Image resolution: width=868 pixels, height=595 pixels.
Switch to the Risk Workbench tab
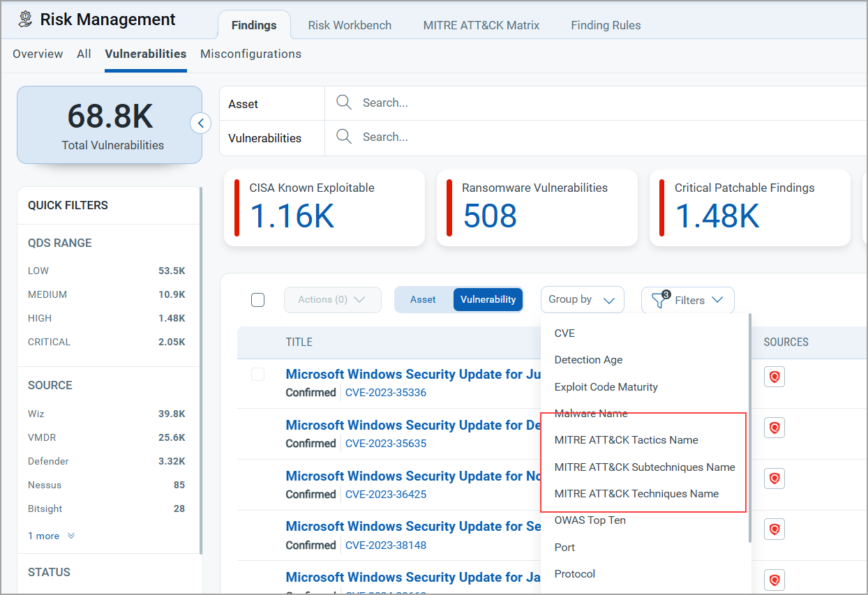350,25
